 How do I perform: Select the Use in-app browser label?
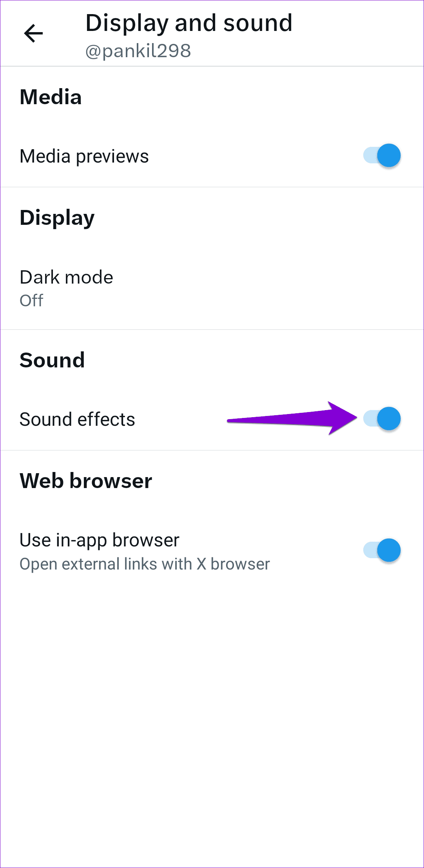point(99,539)
